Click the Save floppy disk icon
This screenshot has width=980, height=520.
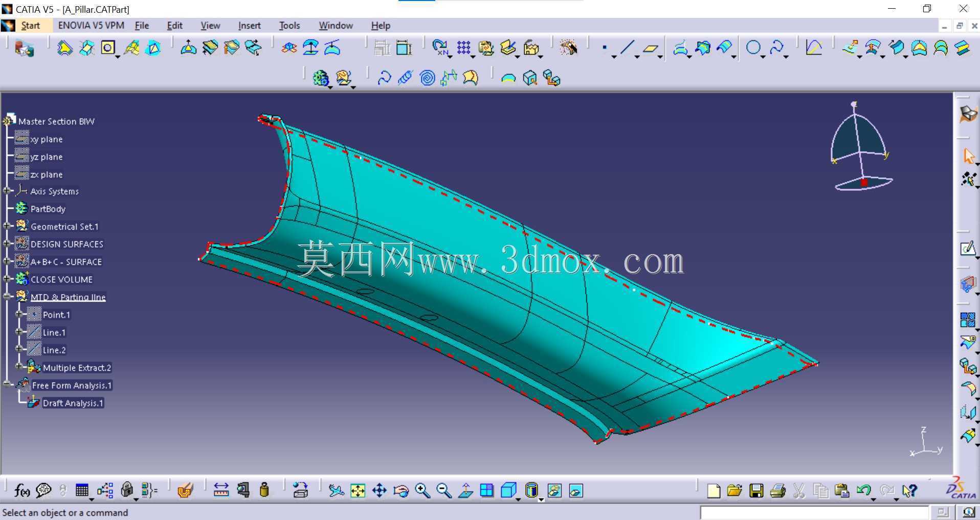[756, 491]
